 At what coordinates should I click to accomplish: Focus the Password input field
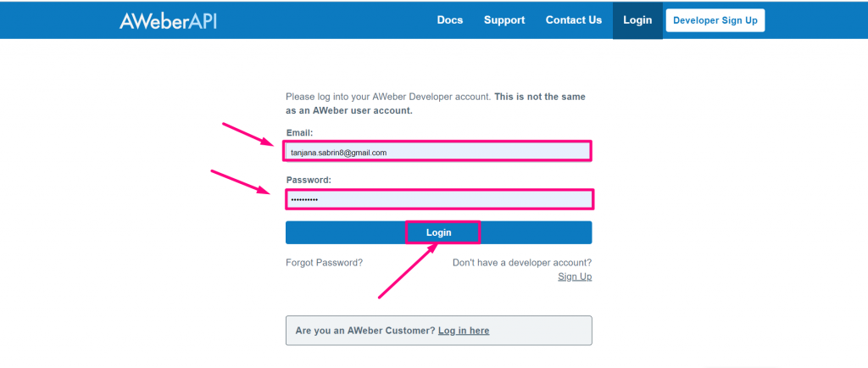point(438,199)
